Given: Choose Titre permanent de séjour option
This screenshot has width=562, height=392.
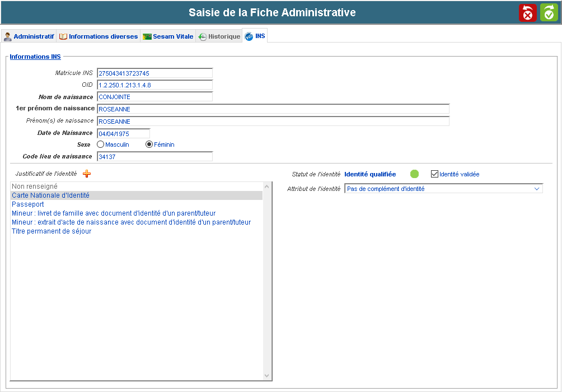Looking at the screenshot, I should tap(51, 231).
